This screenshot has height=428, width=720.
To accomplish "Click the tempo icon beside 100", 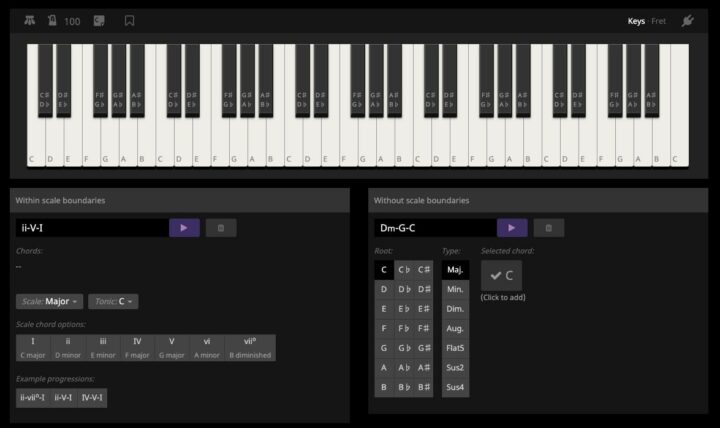I will pos(50,20).
